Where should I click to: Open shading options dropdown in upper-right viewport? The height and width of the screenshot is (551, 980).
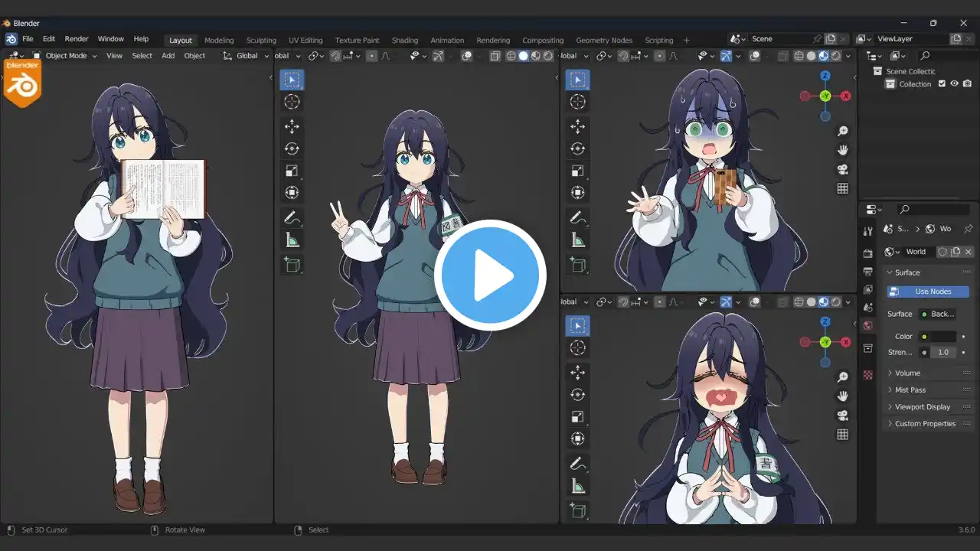coord(849,56)
